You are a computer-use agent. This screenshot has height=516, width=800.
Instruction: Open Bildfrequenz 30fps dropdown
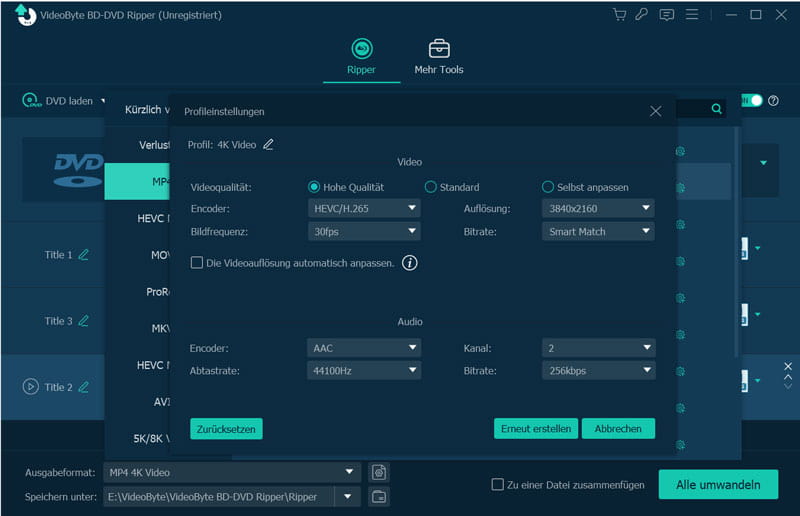(364, 232)
